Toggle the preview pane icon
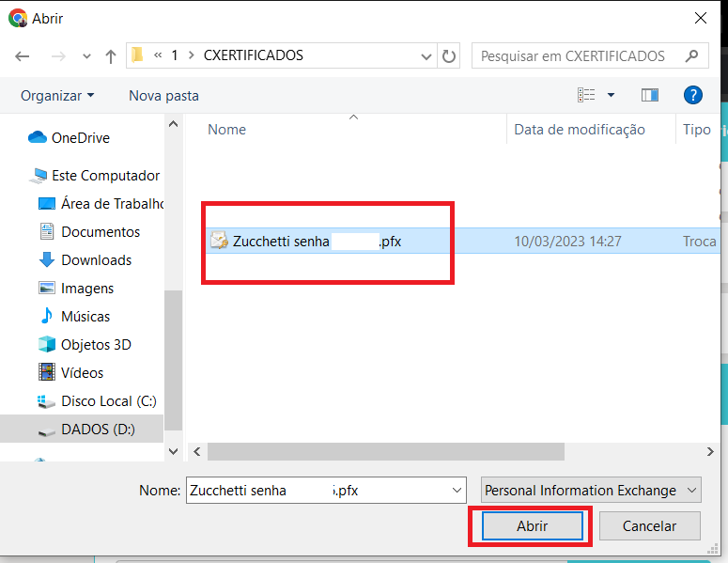The height and width of the screenshot is (563, 728). click(x=649, y=95)
